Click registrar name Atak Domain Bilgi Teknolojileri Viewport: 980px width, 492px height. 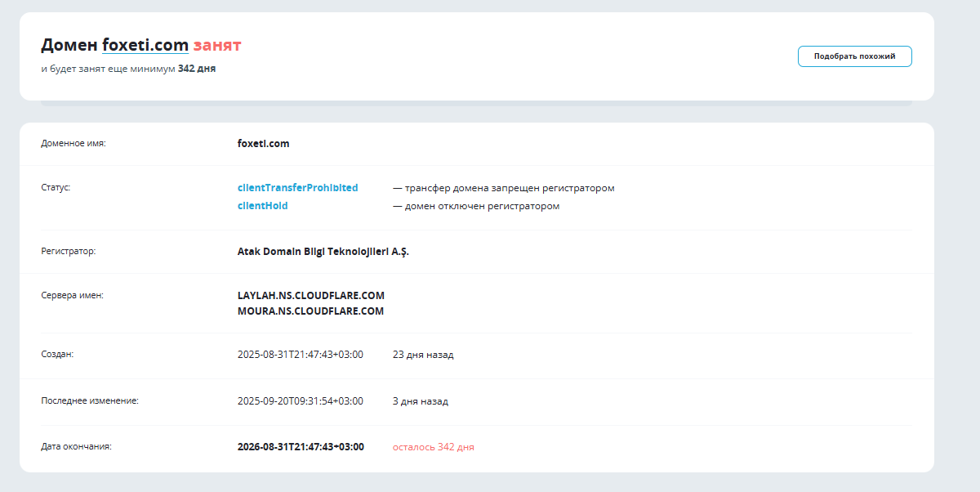point(323,252)
